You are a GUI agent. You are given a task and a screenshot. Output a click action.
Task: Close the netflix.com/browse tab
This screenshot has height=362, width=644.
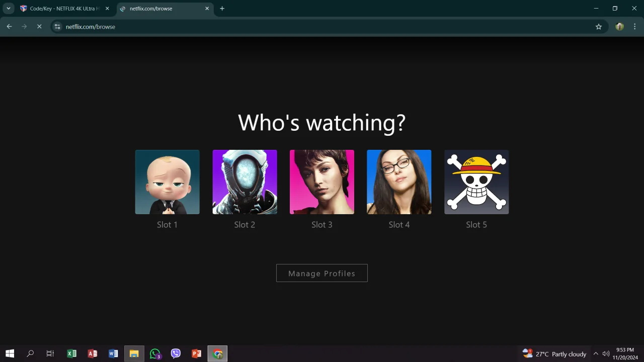(207, 9)
